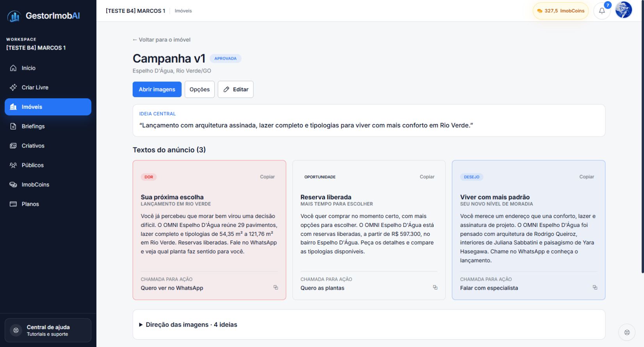
Task: Open the Início home icon
Action: pos(13,68)
